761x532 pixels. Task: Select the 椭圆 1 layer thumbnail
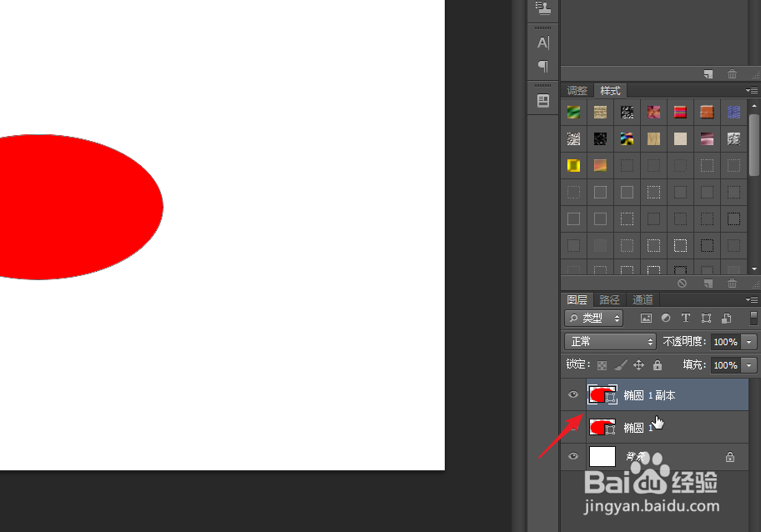point(602,427)
